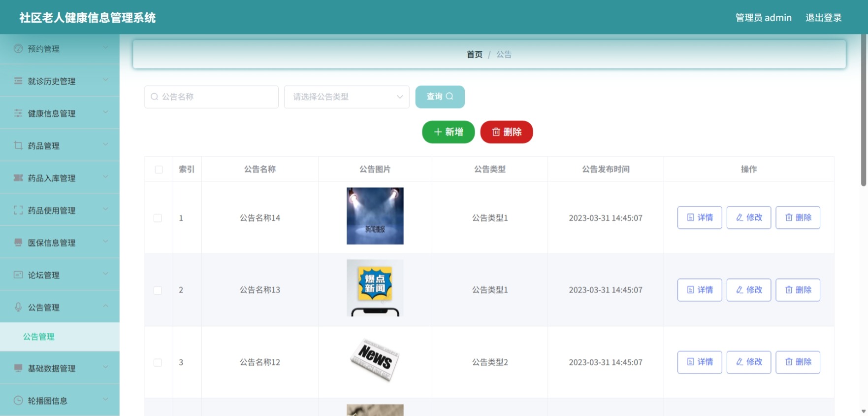Open the 公告名称12 News thumbnail

[375, 360]
